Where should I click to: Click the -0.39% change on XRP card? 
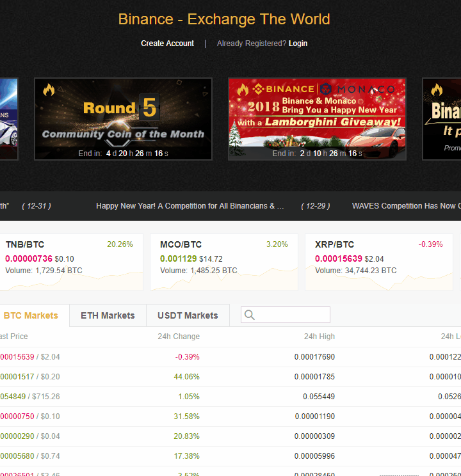coord(431,244)
